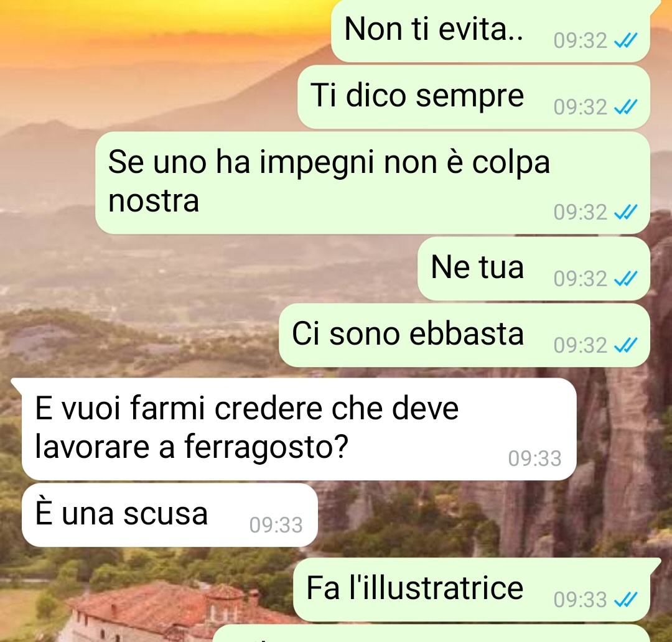This screenshot has height=642, width=672.
Task: Tap 09:32 timestamp on 'Ti dico sempre'
Action: point(580,107)
